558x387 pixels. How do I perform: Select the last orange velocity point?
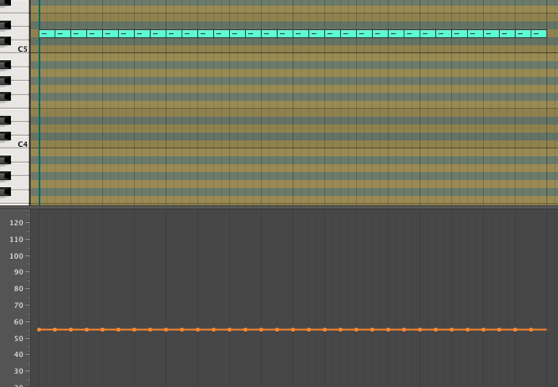(531, 330)
